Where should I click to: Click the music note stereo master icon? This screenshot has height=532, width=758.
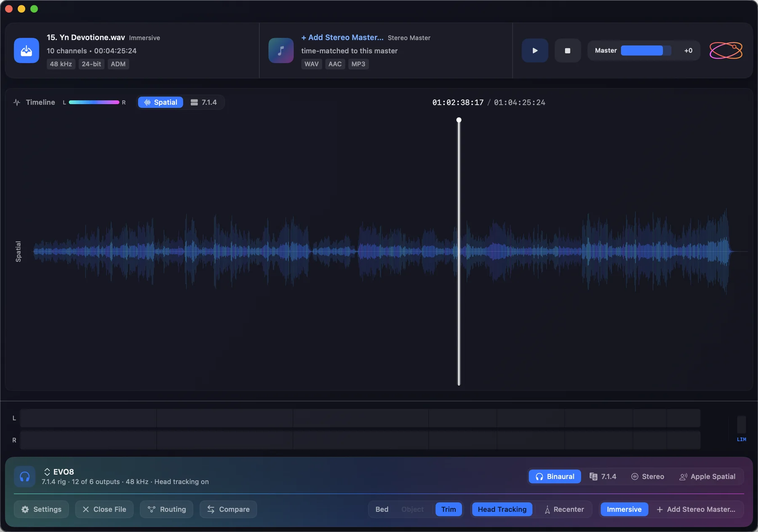click(x=281, y=51)
